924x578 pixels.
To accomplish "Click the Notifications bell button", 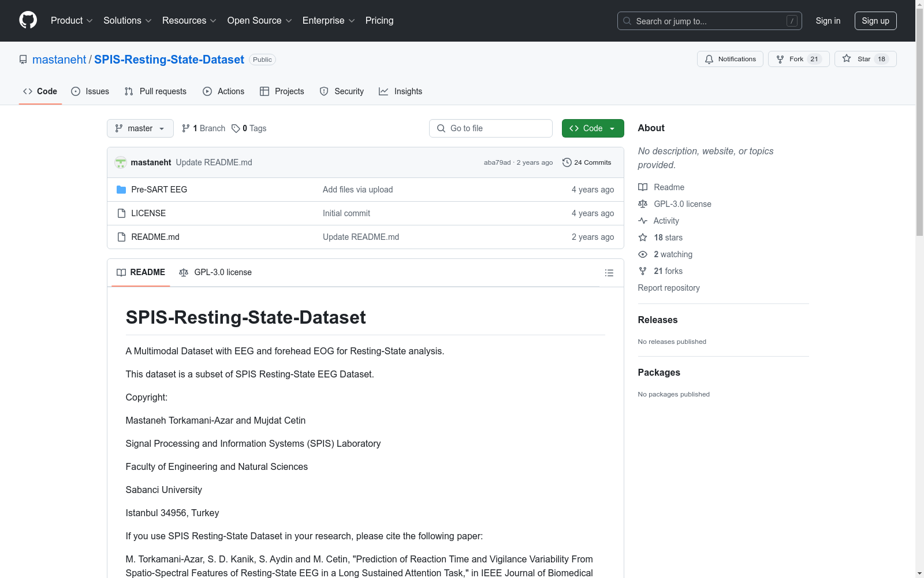I will (x=730, y=59).
